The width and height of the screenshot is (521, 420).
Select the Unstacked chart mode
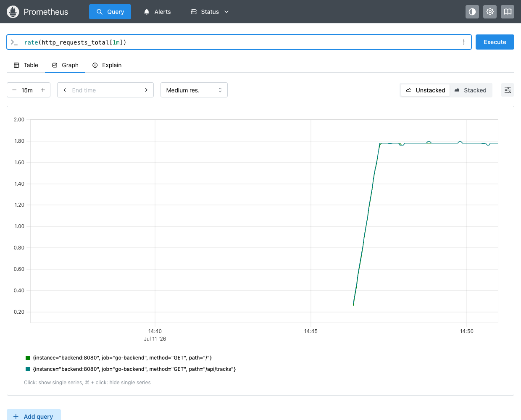(x=425, y=90)
